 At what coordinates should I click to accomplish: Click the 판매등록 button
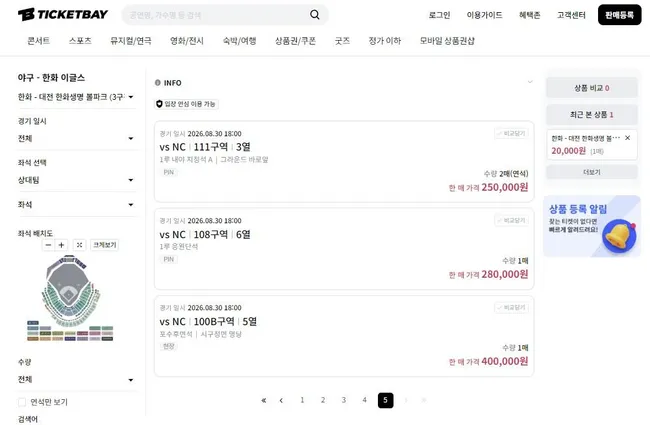[x=619, y=15]
